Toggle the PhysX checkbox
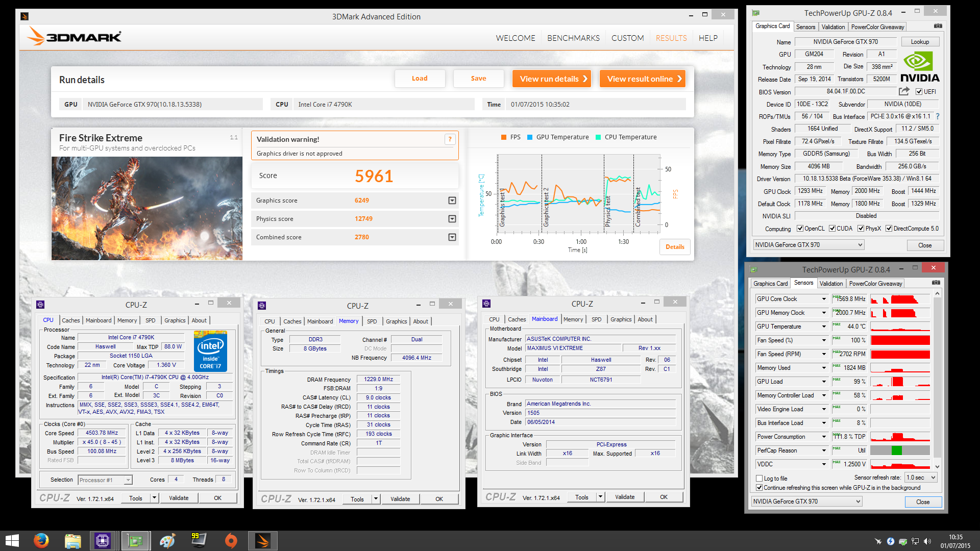The image size is (980, 551). tap(861, 229)
